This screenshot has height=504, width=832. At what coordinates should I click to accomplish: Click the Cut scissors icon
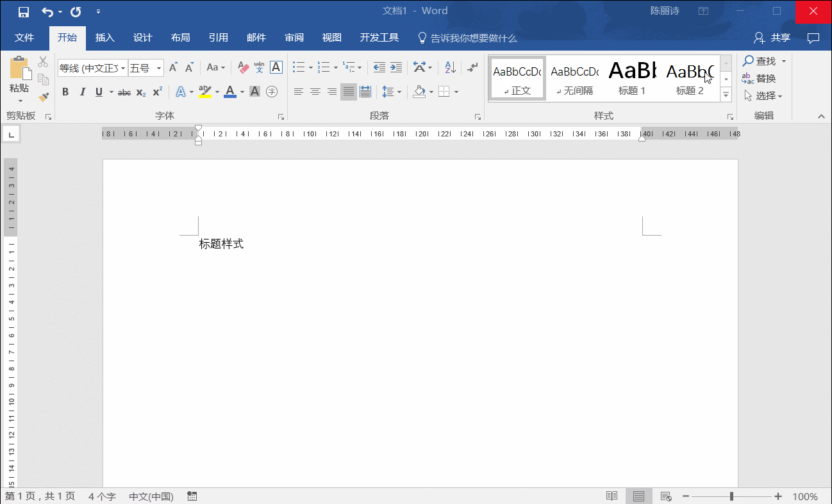pos(43,61)
